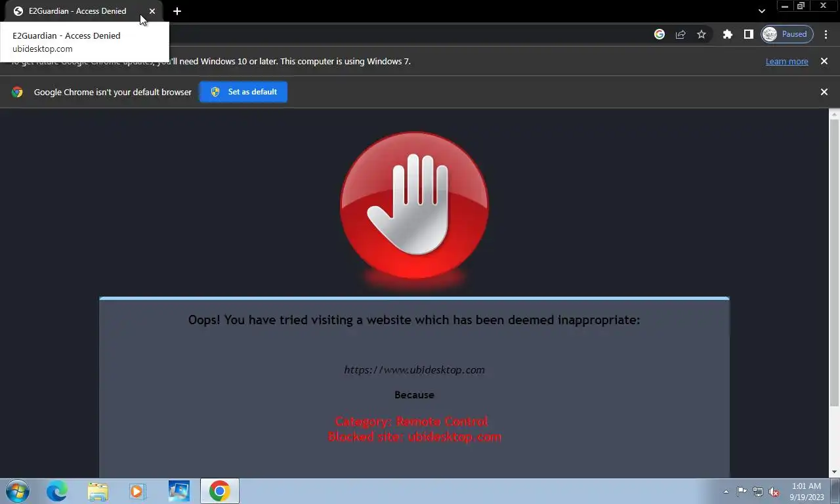
Task: Open a new Chrome tab
Action: 177,11
